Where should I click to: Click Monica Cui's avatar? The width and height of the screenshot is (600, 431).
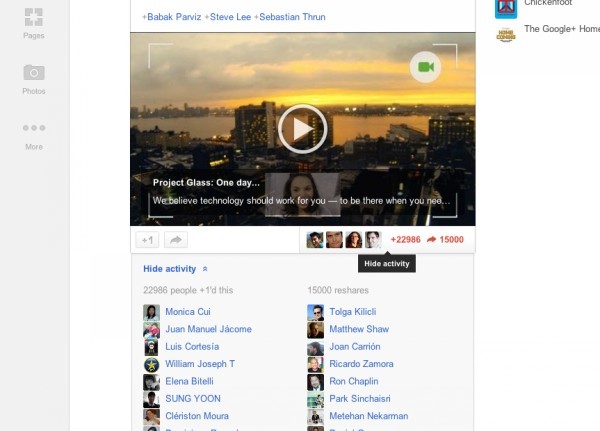pyautogui.click(x=152, y=312)
